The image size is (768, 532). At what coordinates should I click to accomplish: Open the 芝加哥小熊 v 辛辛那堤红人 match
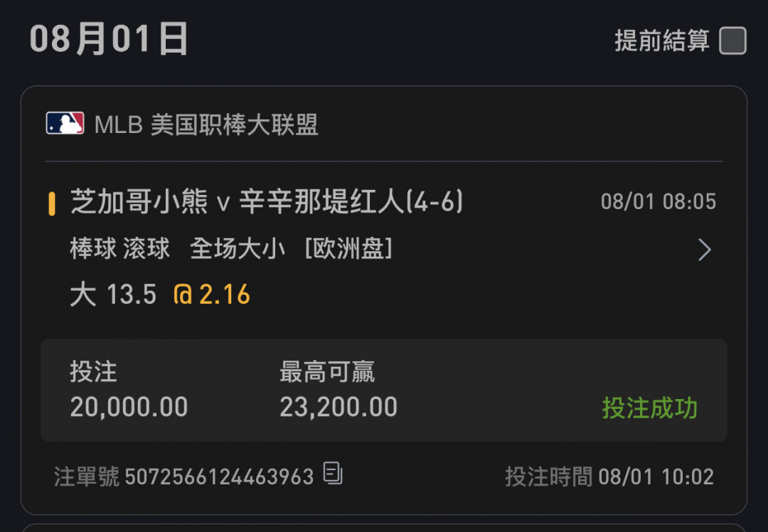266,201
